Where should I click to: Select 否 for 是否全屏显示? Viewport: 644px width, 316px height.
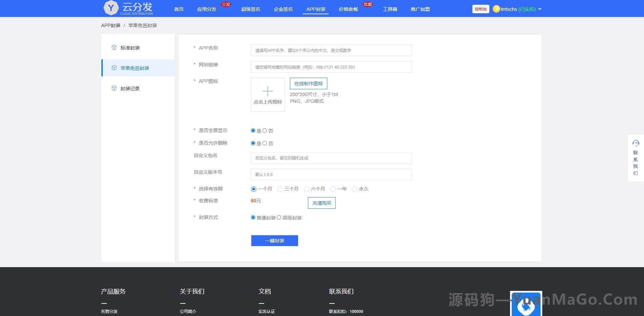(x=264, y=130)
